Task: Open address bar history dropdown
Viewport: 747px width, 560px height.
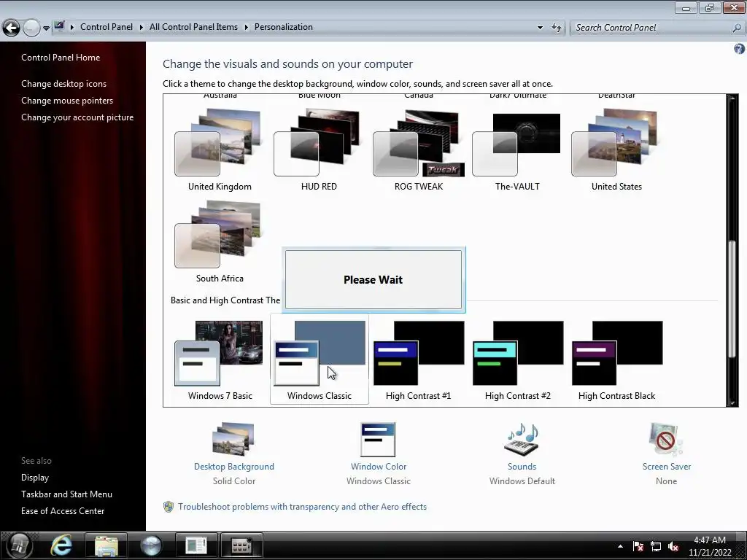Action: [540, 27]
